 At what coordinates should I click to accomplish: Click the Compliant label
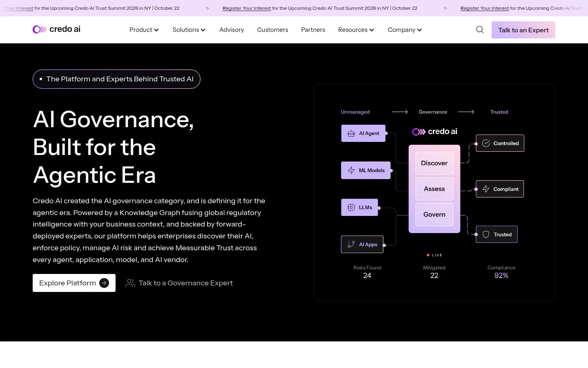coord(506,189)
